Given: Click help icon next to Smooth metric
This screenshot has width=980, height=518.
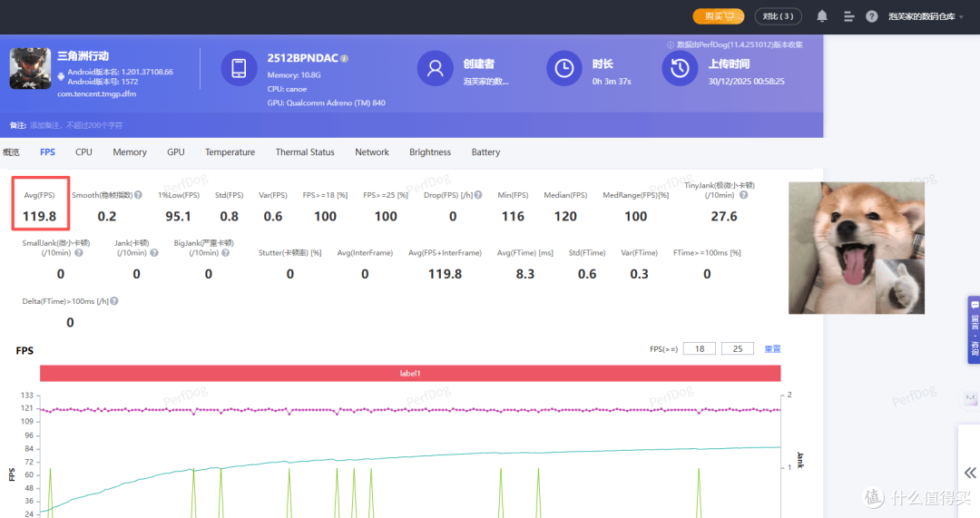Looking at the screenshot, I should tap(138, 195).
